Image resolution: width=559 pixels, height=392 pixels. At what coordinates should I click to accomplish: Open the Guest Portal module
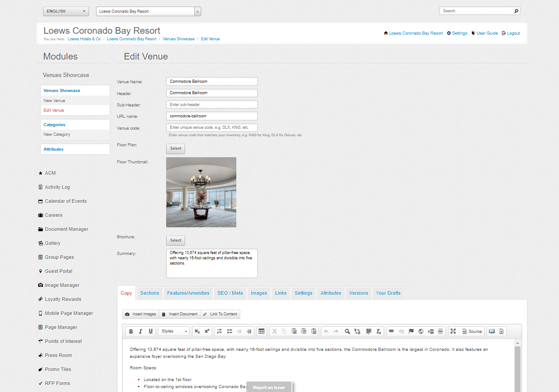pyautogui.click(x=58, y=271)
